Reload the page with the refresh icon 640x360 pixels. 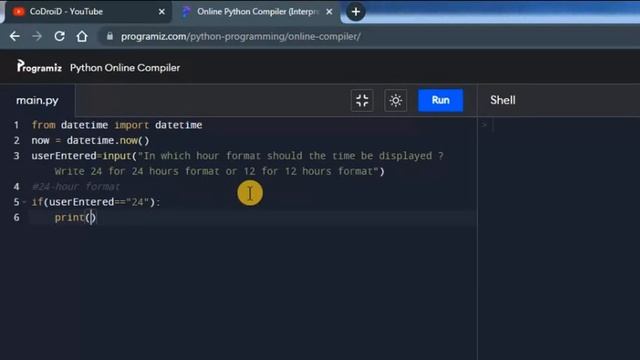pyautogui.click(x=60, y=36)
